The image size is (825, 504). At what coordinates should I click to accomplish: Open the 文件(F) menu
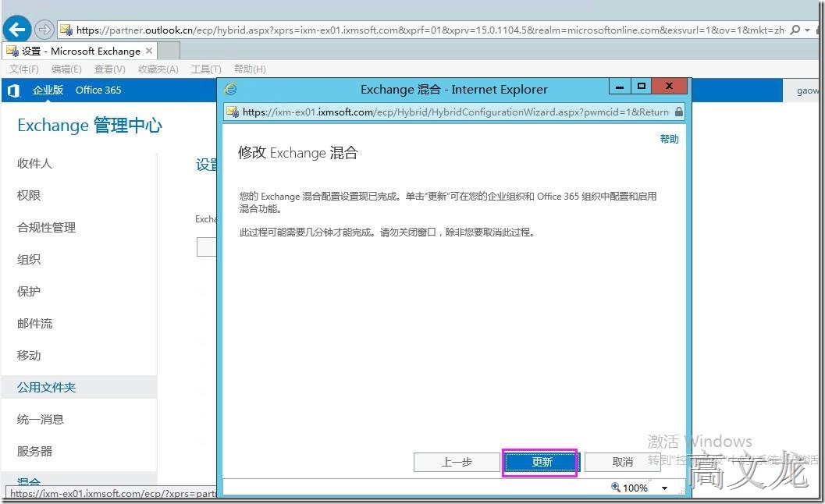[23, 69]
